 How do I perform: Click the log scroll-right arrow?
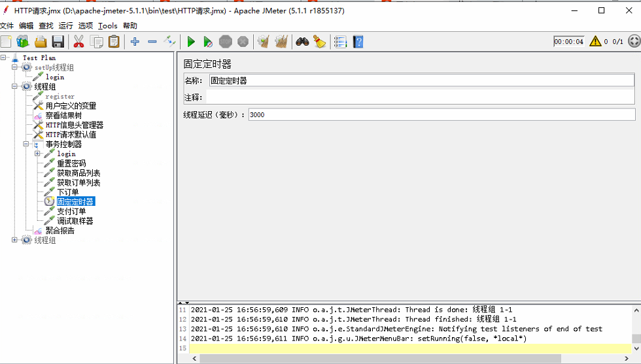pos(627,358)
